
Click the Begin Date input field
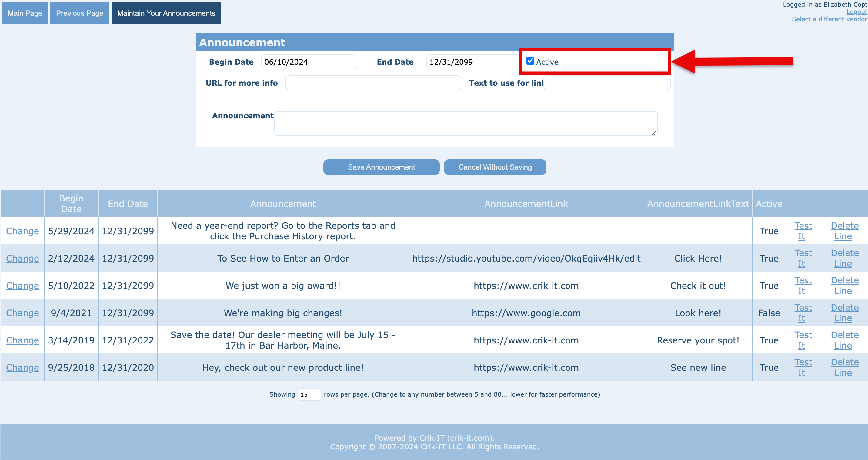point(308,62)
